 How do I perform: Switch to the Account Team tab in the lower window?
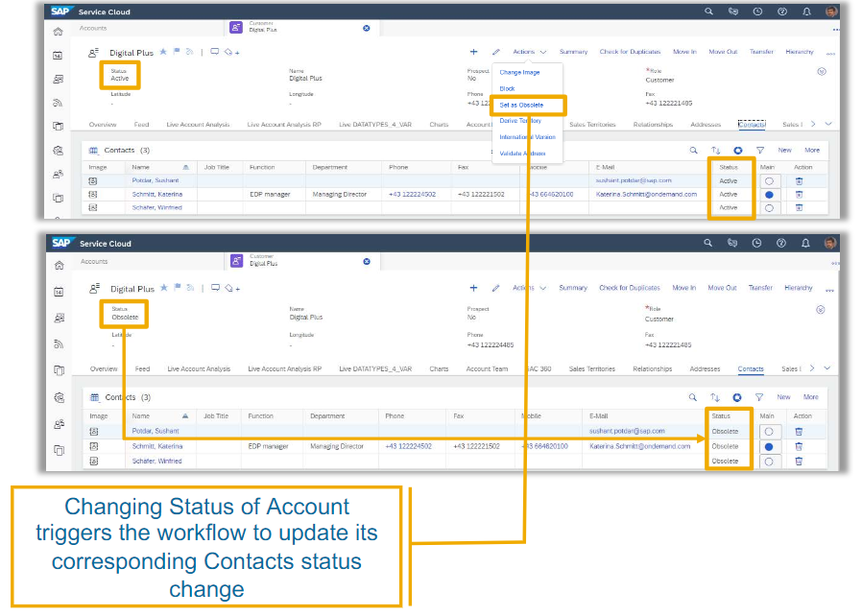[x=487, y=368]
